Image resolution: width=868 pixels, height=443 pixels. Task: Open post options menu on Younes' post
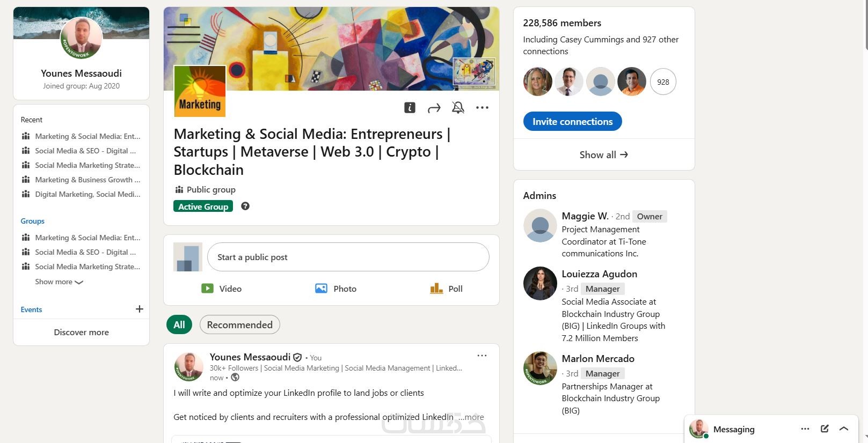tap(482, 356)
